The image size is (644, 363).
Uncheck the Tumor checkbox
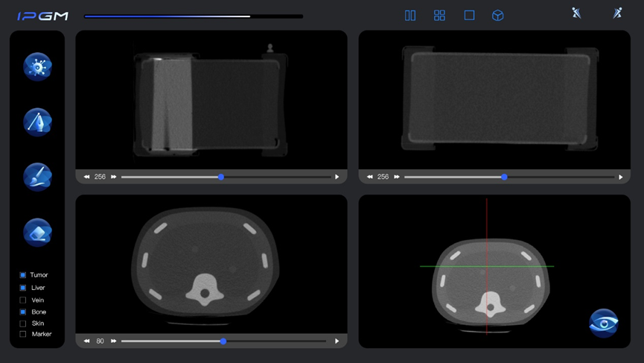tap(23, 275)
